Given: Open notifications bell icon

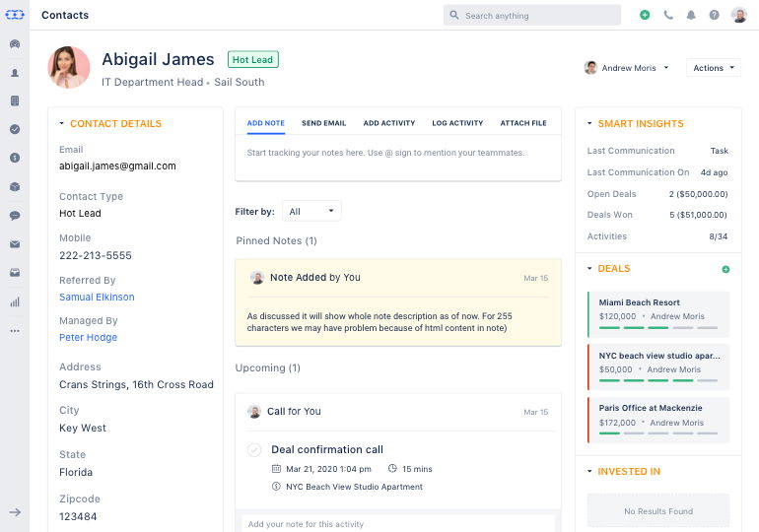Looking at the screenshot, I should [x=691, y=15].
